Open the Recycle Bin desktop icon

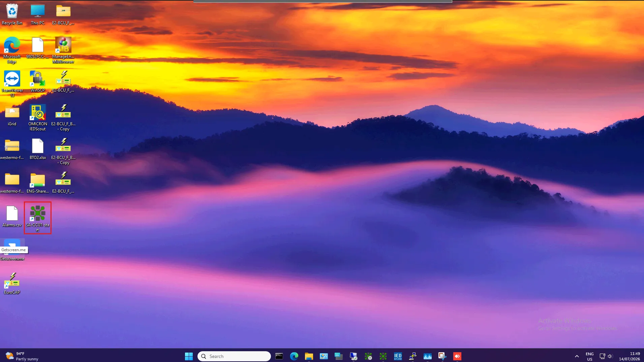[12, 14]
